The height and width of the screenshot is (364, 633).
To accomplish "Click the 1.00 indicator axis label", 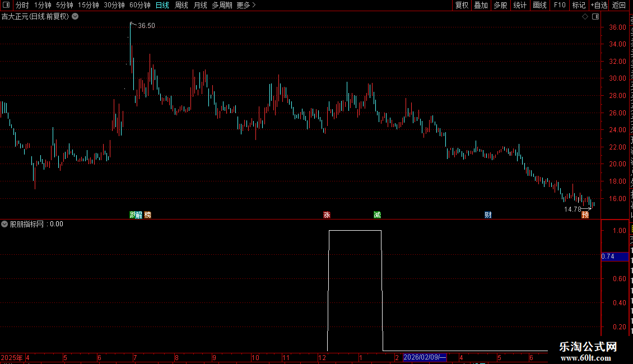I will (620, 230).
